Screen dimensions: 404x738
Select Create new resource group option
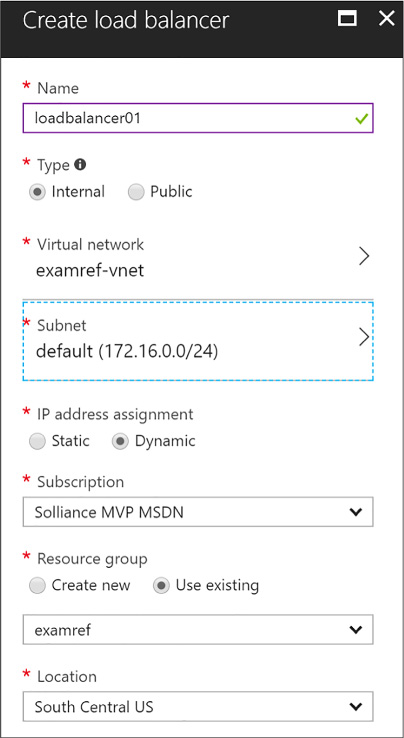point(37,586)
